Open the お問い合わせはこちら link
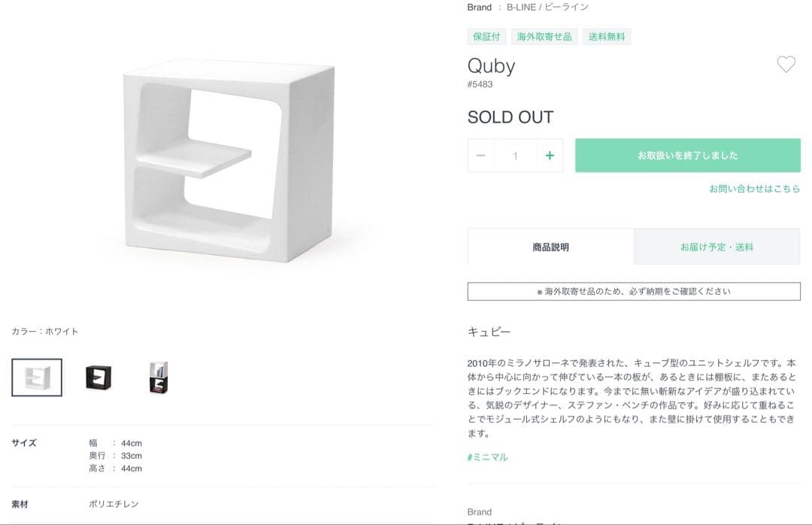812x525 pixels. point(753,190)
